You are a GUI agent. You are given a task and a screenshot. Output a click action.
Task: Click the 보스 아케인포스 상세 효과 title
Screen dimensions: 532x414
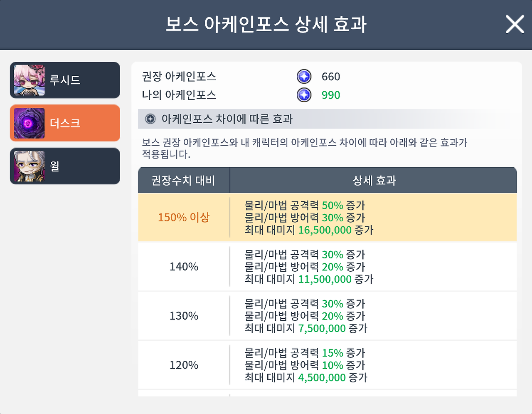(266, 24)
